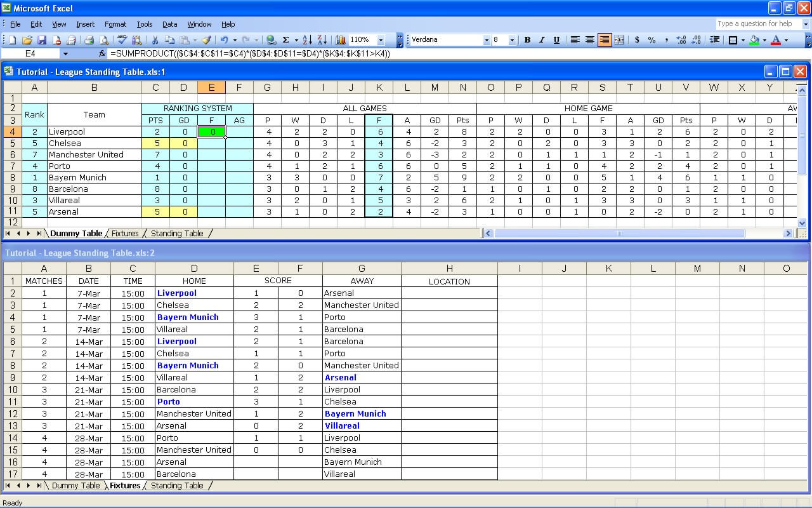Switch to Fixtures tab in the top window
This screenshot has width=812, height=508.
[125, 234]
